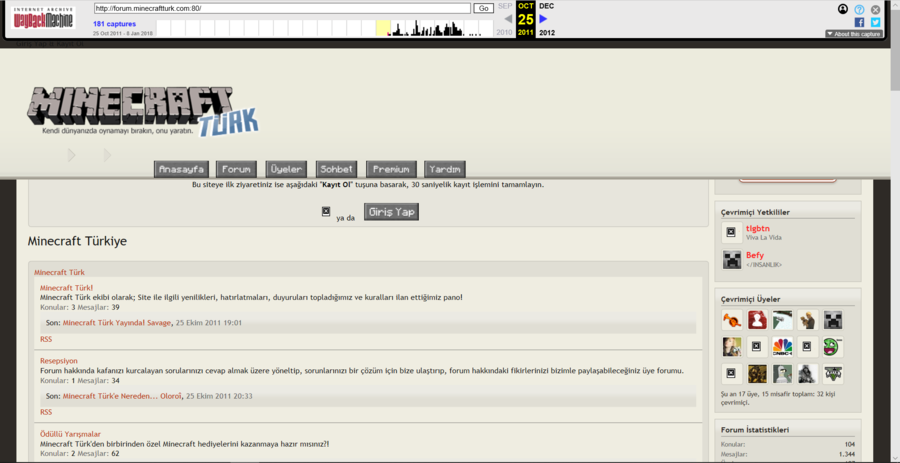
Task: Open the Anasayfa navigation tab
Action: pos(181,169)
